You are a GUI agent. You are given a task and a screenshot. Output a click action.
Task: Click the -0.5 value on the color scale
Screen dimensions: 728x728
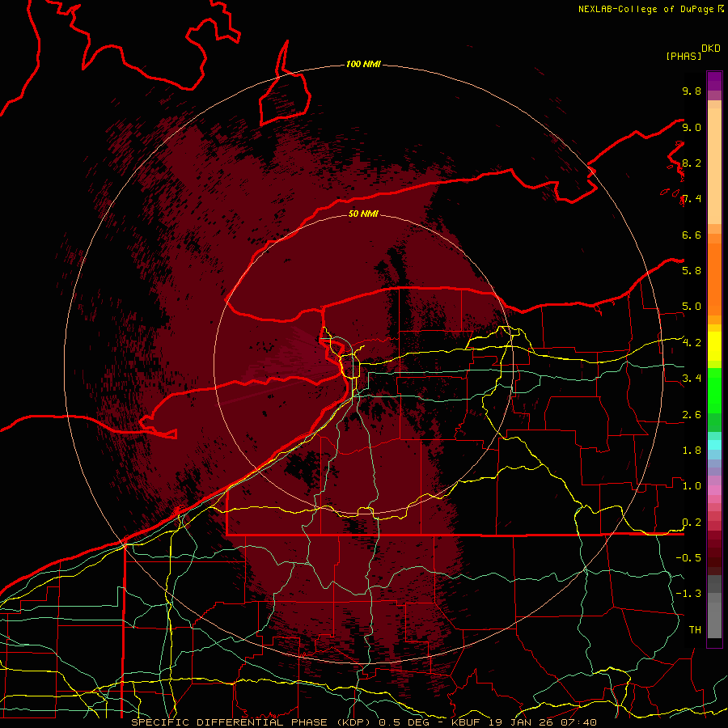[x=688, y=557]
